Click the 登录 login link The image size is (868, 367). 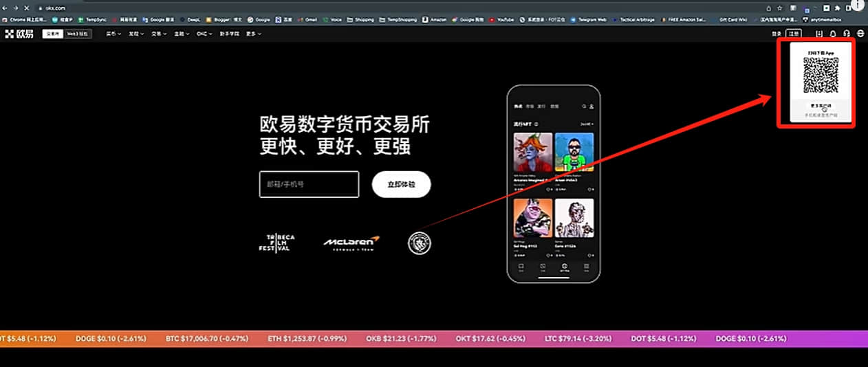(x=776, y=34)
